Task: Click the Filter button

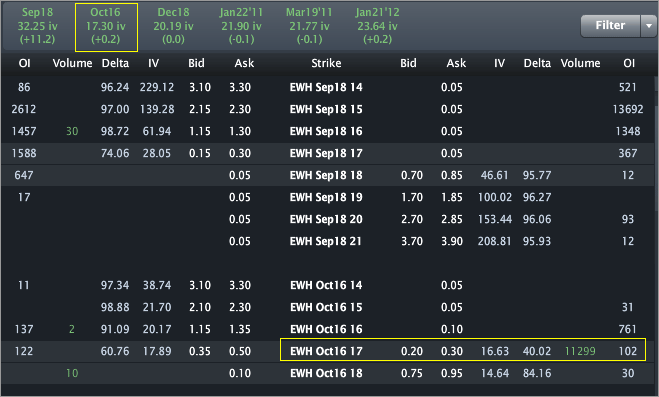Action: pos(610,26)
